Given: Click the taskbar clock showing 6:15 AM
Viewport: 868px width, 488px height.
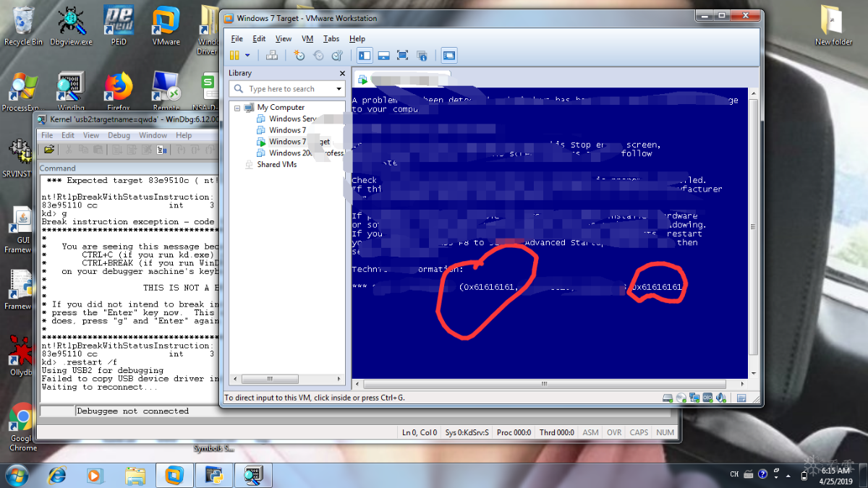Looking at the screenshot, I should pyautogui.click(x=836, y=475).
